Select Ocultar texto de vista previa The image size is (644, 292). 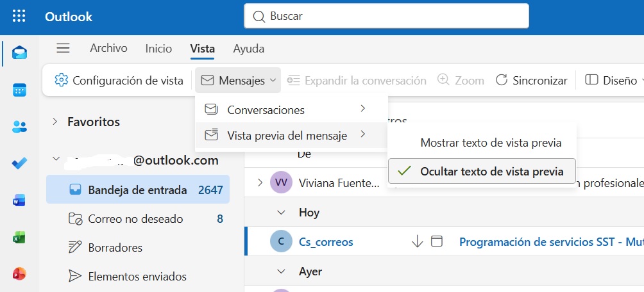tap(482, 171)
